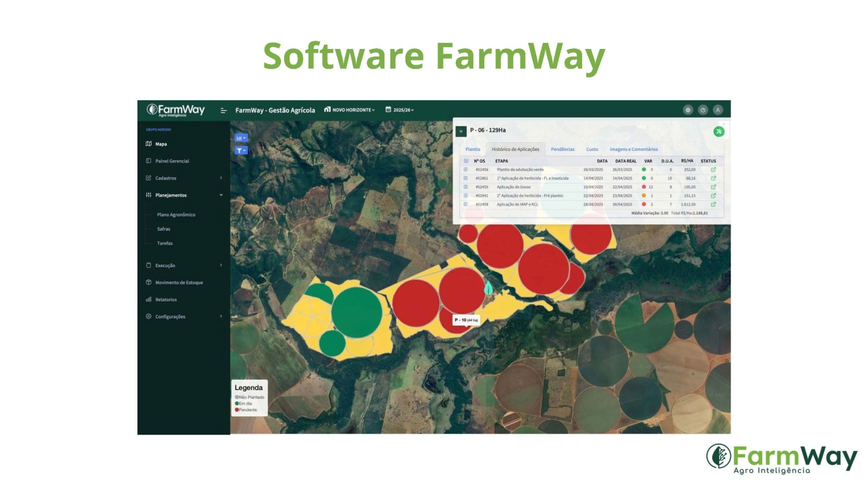Click the DATA REAL column header

click(x=625, y=161)
